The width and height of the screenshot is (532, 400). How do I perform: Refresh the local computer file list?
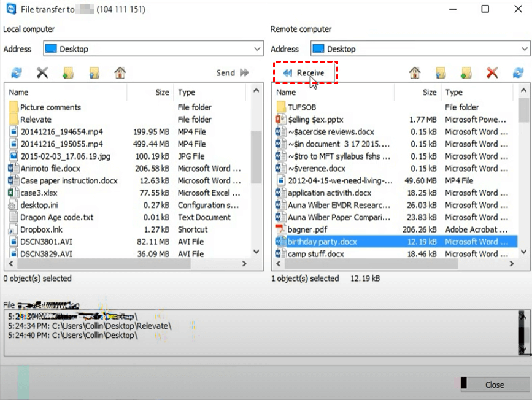coord(17,73)
